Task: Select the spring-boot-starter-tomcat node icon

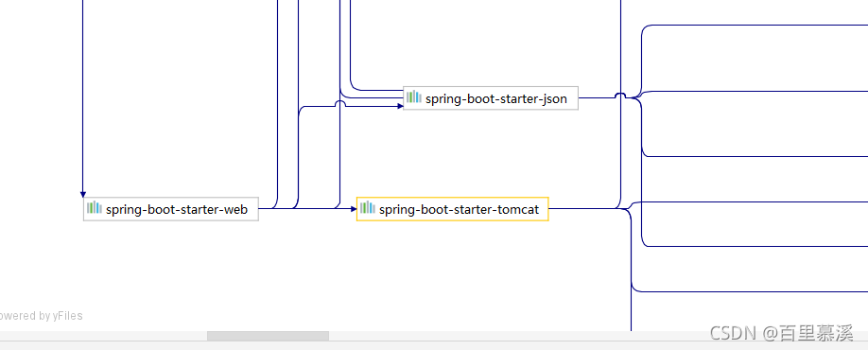Action: click(x=368, y=208)
